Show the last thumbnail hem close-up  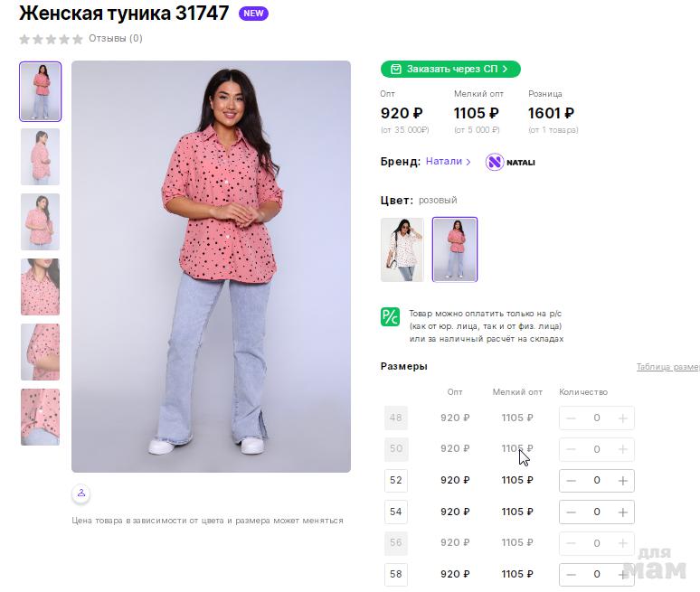(40, 417)
